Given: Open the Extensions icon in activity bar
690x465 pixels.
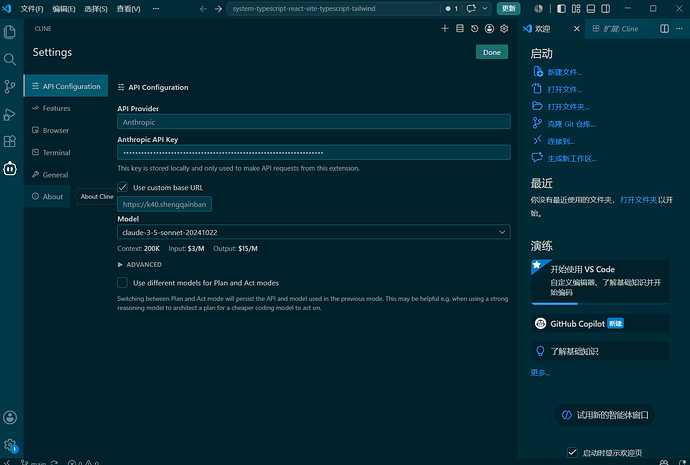Looking at the screenshot, I should 10,141.
